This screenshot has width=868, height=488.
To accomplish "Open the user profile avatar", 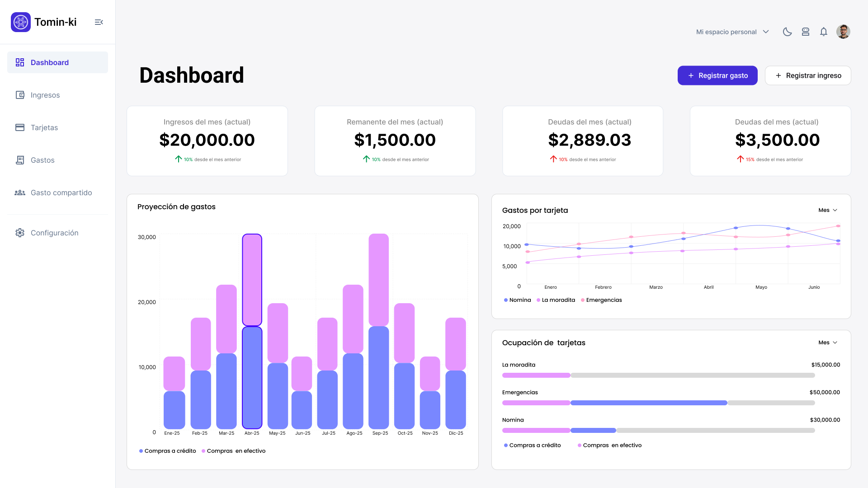I will point(843,32).
